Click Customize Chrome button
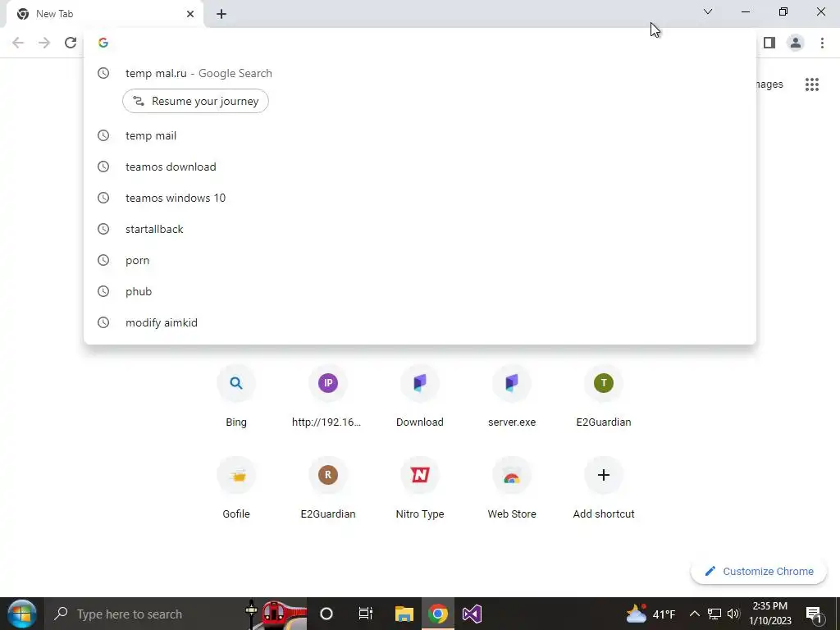Image resolution: width=840 pixels, height=630 pixels. pos(759,572)
